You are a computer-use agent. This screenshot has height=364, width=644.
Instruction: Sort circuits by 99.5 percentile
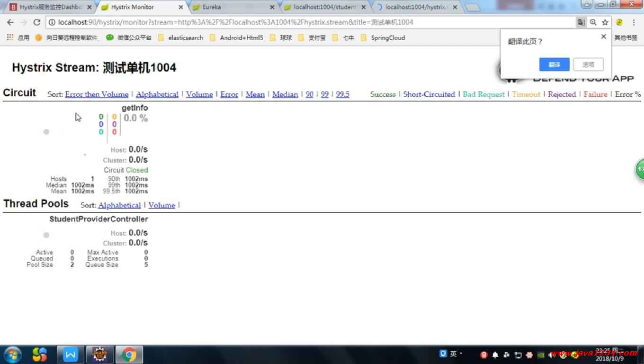[343, 94]
